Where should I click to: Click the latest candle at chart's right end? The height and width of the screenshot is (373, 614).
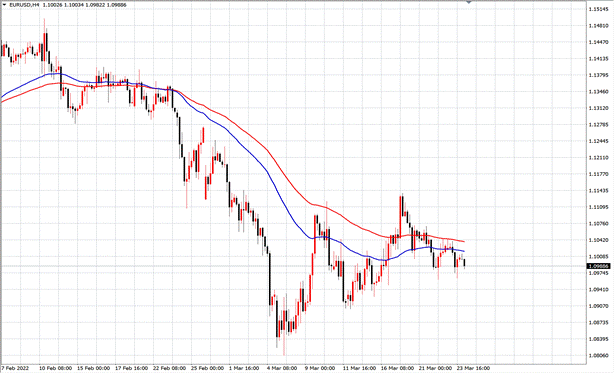464,263
